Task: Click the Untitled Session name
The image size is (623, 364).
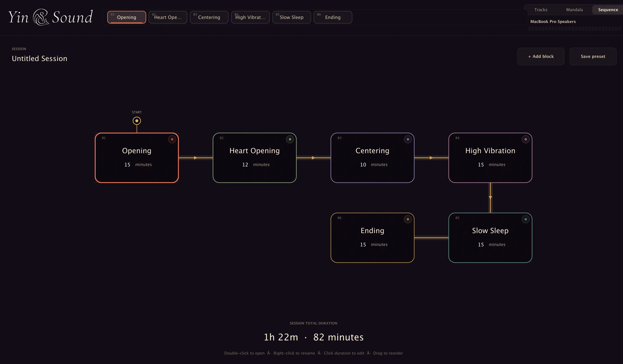Action: coord(40,58)
